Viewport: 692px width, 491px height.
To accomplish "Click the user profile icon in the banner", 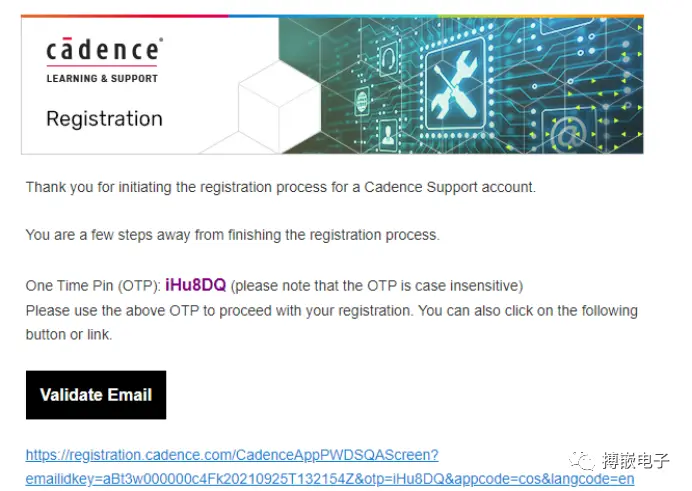I will 388,135.
